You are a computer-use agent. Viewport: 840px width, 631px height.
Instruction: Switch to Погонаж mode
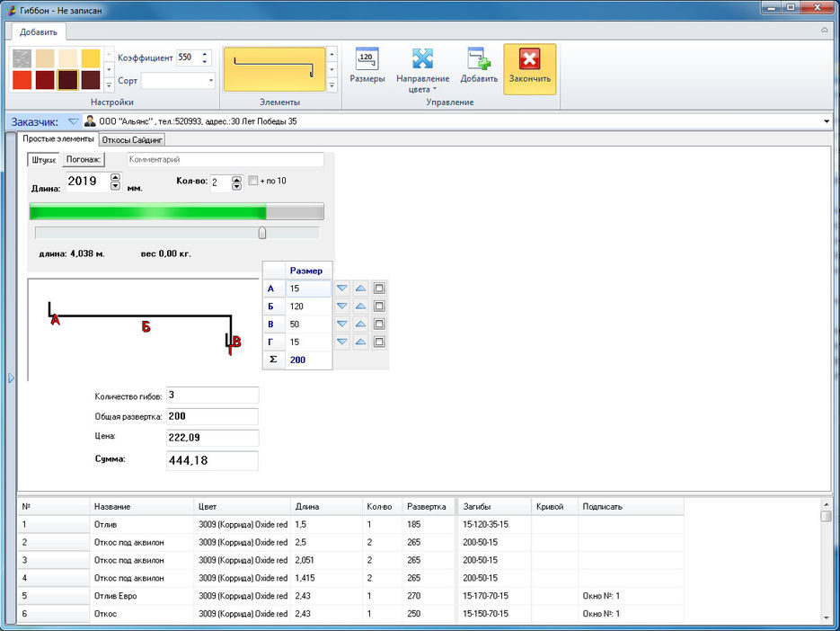[83, 159]
